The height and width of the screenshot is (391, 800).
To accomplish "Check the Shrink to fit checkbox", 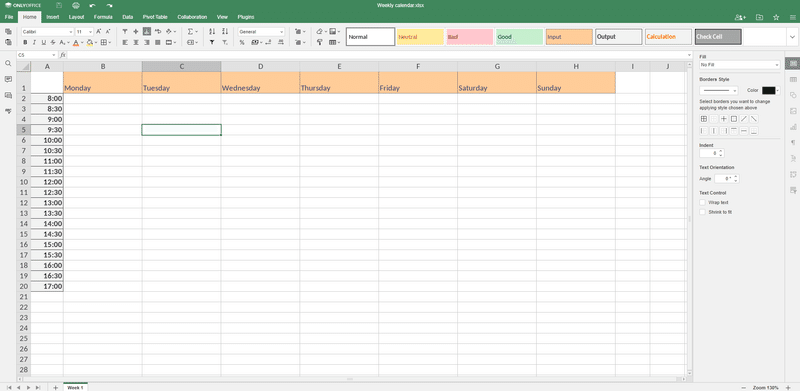I will point(703,212).
